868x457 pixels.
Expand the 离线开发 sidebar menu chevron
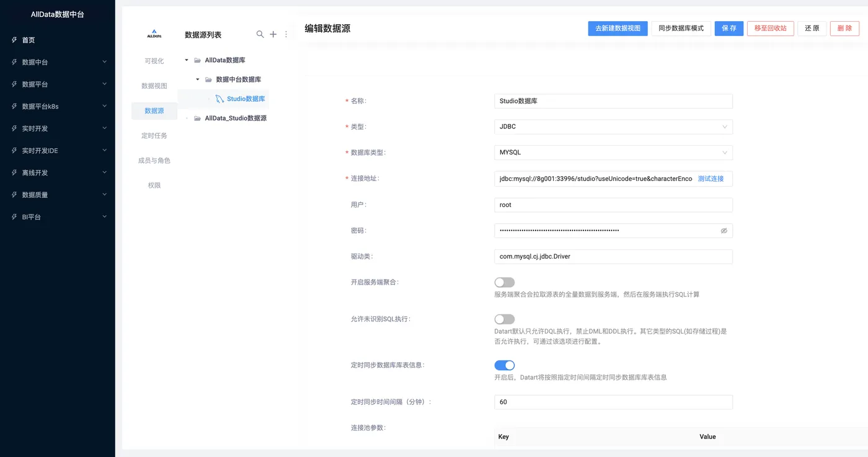104,172
